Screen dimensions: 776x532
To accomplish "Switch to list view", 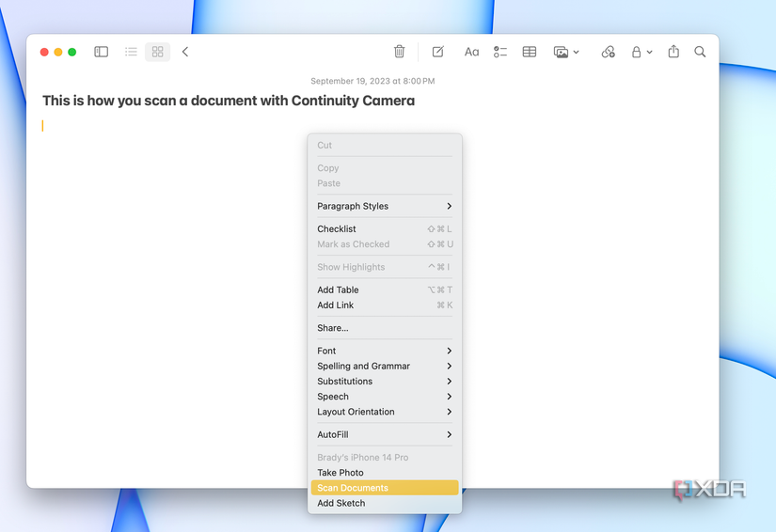I will coord(131,52).
